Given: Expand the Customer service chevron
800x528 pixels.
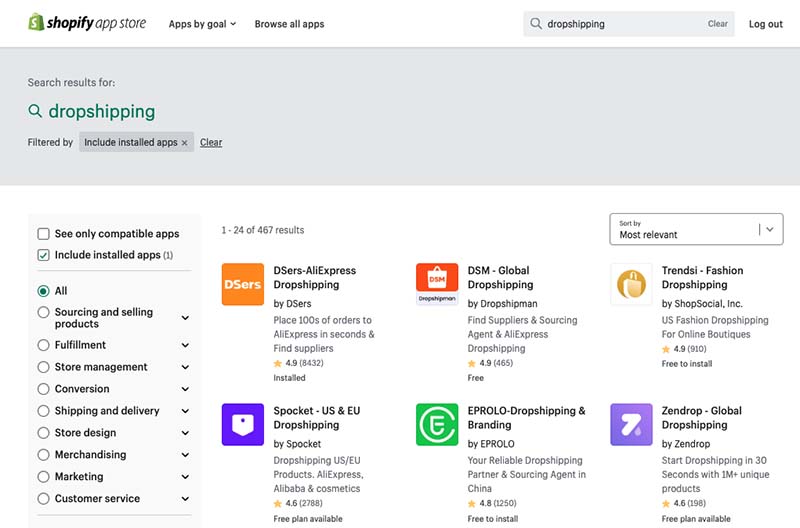Looking at the screenshot, I should 185,499.
